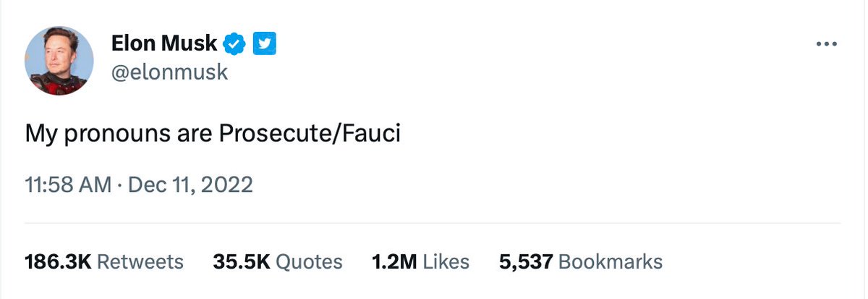The height and width of the screenshot is (299, 868).
Task: Click the 5,537 bookmark count number
Action: click(x=526, y=261)
